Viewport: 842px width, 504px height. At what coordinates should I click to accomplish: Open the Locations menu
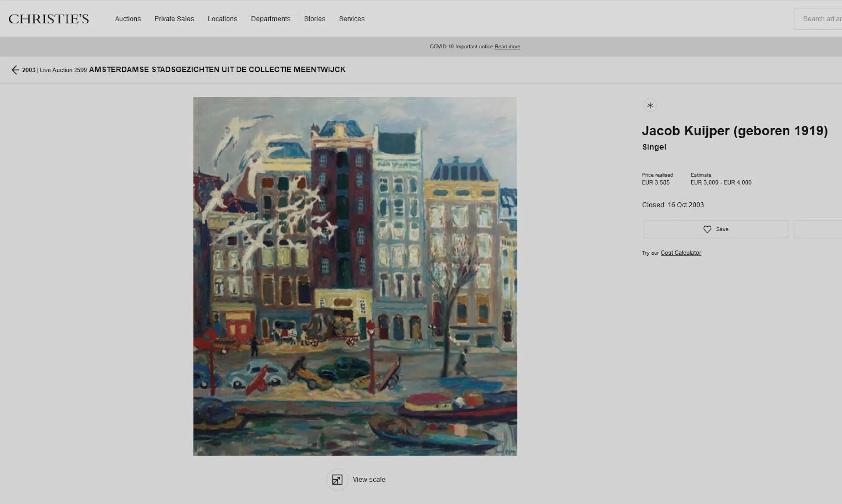(x=222, y=19)
